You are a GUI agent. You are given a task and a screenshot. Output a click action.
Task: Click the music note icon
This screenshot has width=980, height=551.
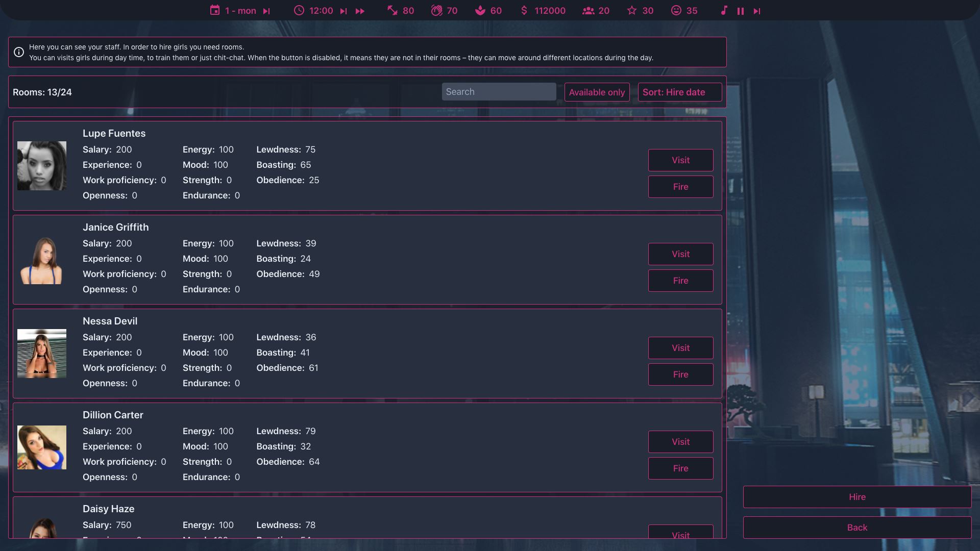click(x=724, y=10)
